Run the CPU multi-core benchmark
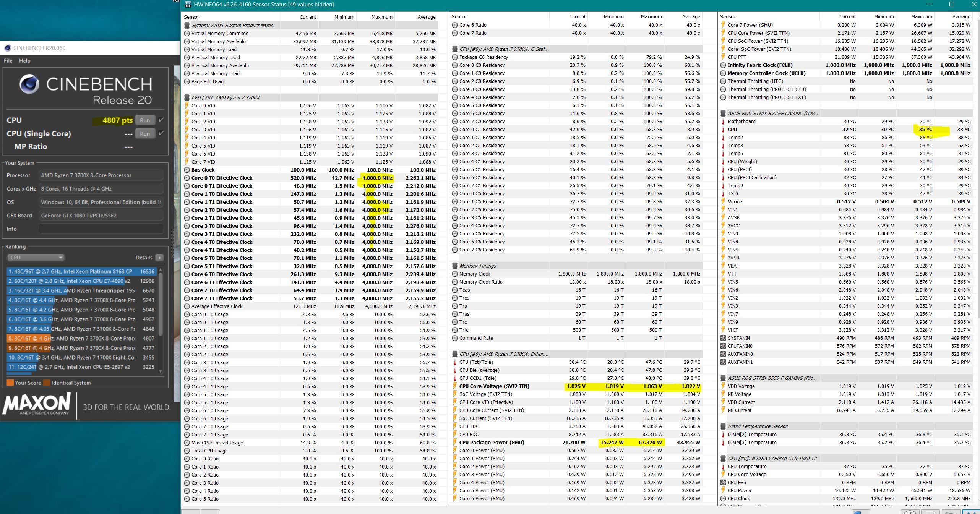980x514 pixels. coord(145,120)
